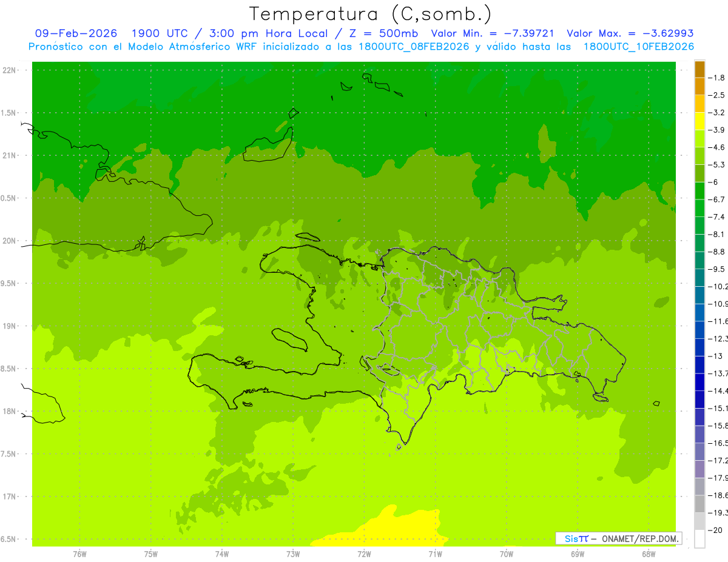Click the -20 legend value
728x562 pixels.
[716, 530]
